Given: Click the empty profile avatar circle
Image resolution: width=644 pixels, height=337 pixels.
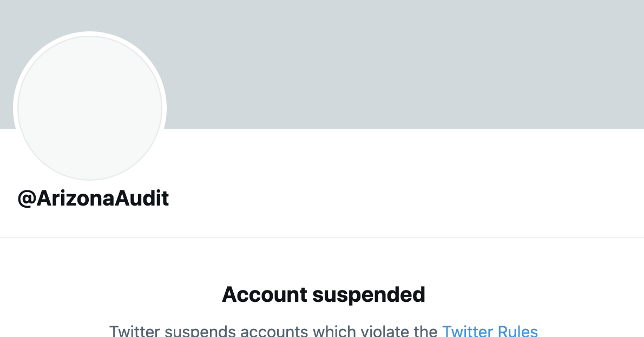Looking at the screenshot, I should click(90, 108).
